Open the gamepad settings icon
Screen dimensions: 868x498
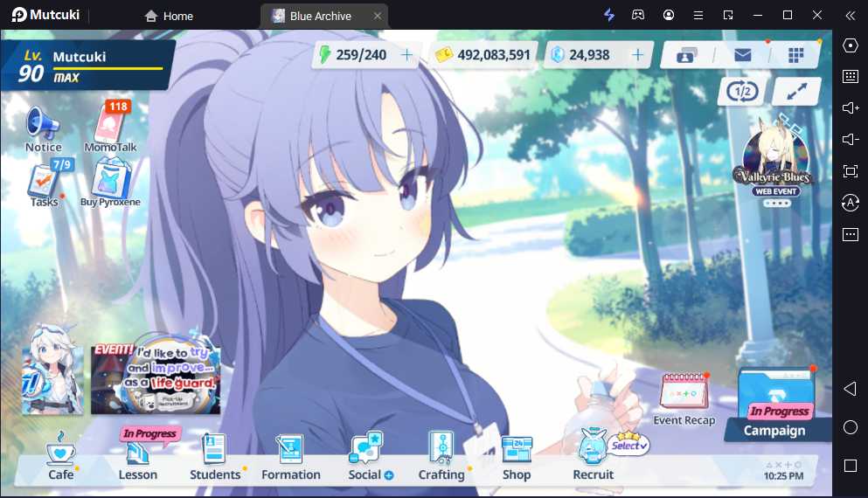point(638,15)
